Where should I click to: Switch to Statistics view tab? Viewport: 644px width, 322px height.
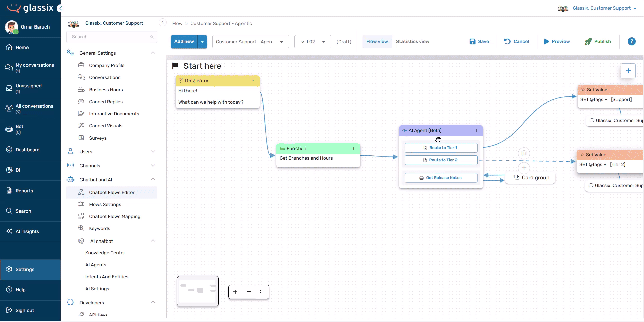(x=413, y=41)
